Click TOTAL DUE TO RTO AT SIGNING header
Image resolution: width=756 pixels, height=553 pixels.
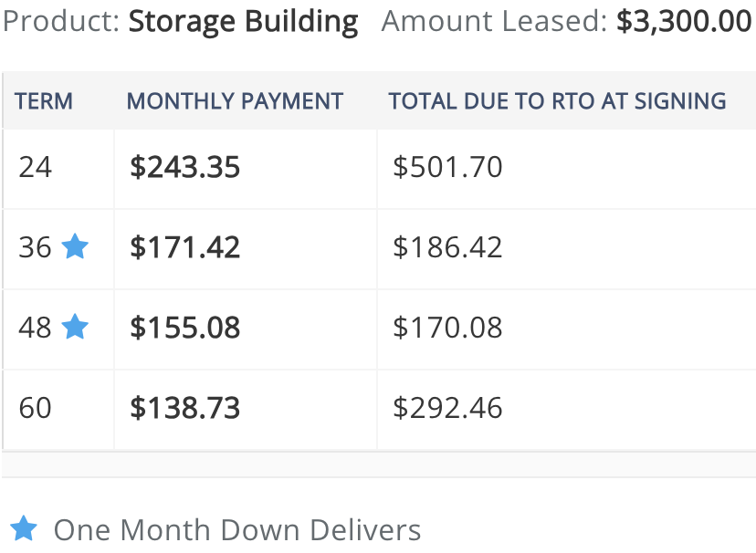click(x=557, y=101)
